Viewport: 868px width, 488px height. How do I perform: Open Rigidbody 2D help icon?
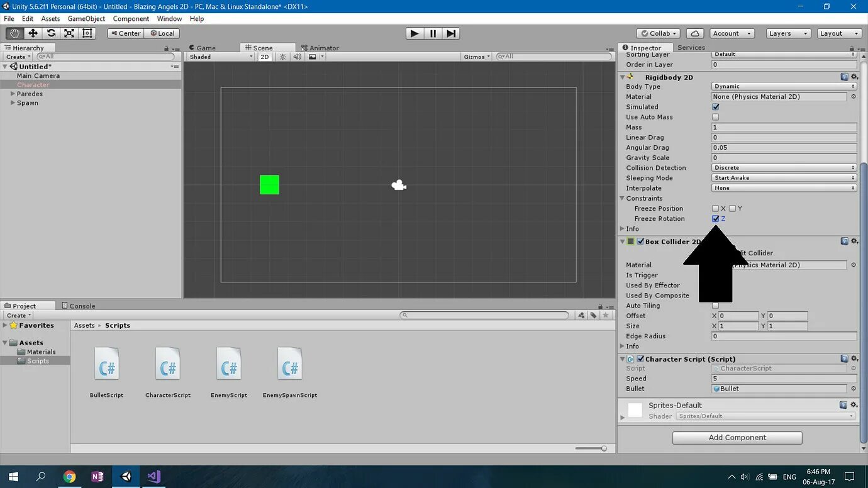click(x=844, y=77)
